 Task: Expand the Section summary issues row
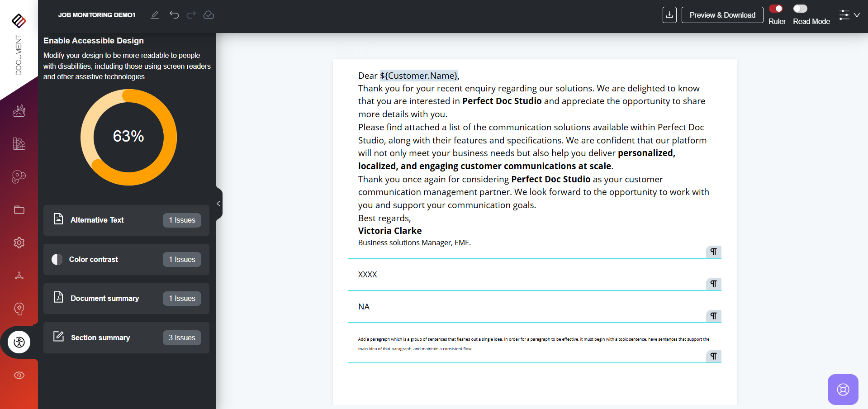(x=126, y=338)
